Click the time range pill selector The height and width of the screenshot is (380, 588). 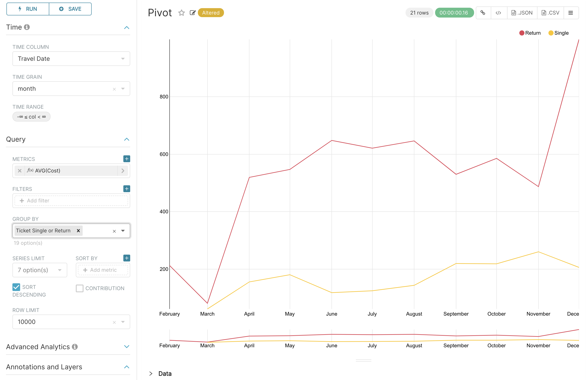[x=31, y=116]
